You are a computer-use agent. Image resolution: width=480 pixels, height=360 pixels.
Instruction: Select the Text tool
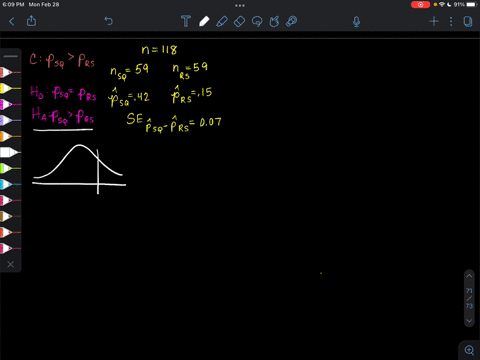click(186, 21)
